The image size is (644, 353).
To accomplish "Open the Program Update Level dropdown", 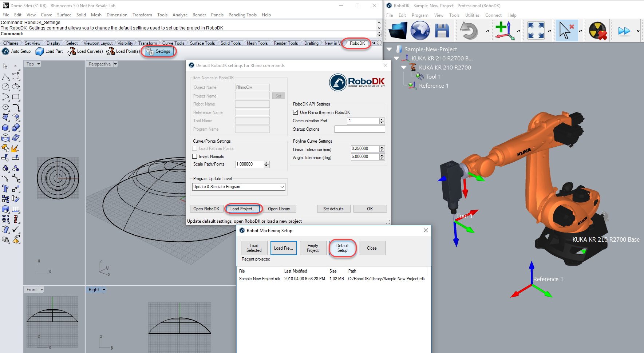I will coord(282,186).
